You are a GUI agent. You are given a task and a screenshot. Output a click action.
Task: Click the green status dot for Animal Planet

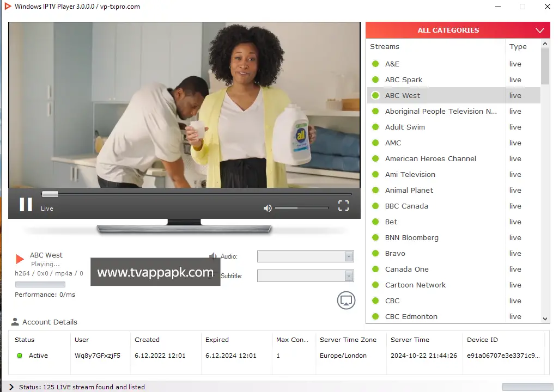tap(375, 191)
